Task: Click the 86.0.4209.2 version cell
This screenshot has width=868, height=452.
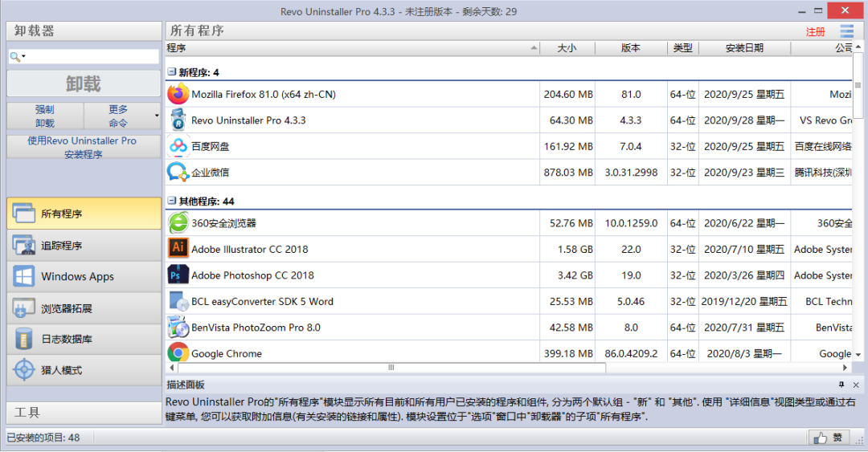Action: click(631, 353)
